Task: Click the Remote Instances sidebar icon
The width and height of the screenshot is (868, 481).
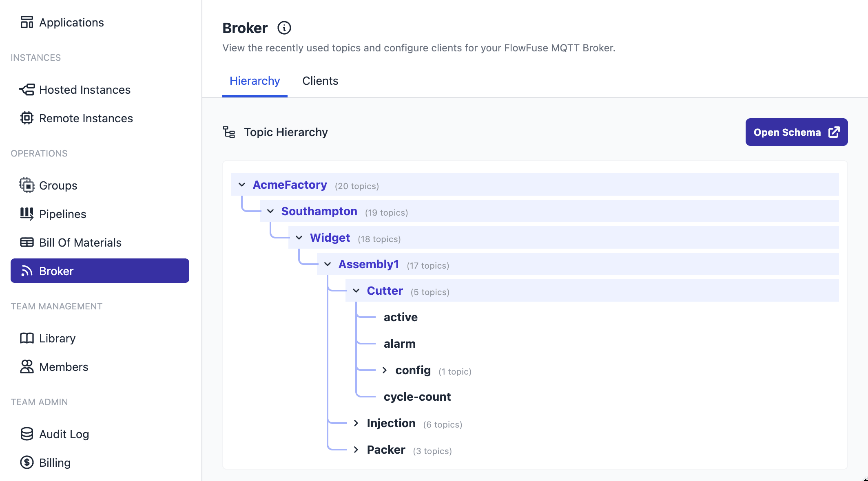Action: pos(27,118)
